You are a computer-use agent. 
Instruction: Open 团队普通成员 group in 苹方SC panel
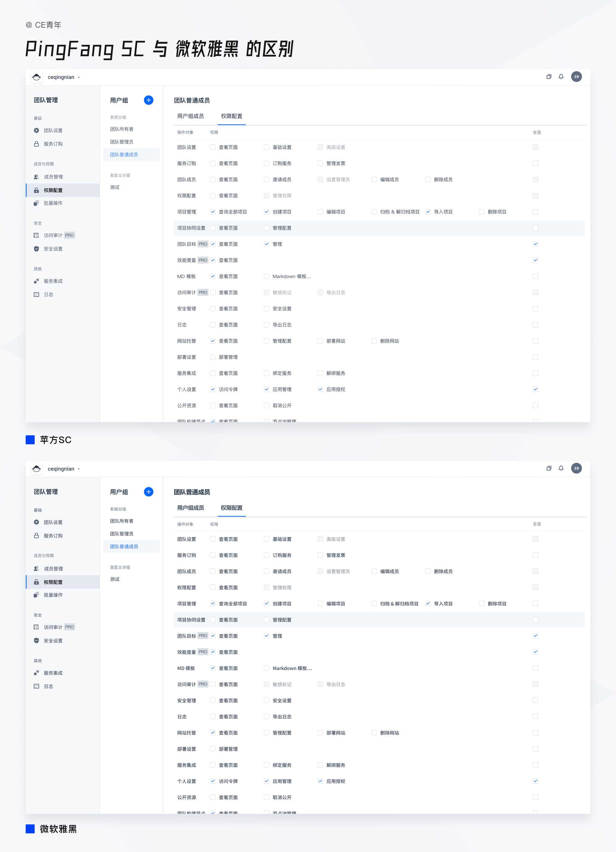tap(132, 155)
